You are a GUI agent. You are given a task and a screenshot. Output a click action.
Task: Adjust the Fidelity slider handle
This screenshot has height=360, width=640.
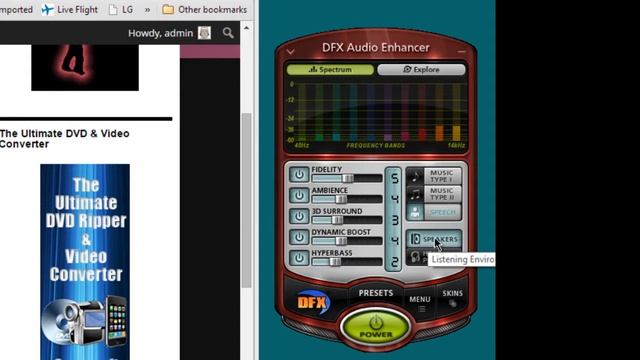pos(348,178)
